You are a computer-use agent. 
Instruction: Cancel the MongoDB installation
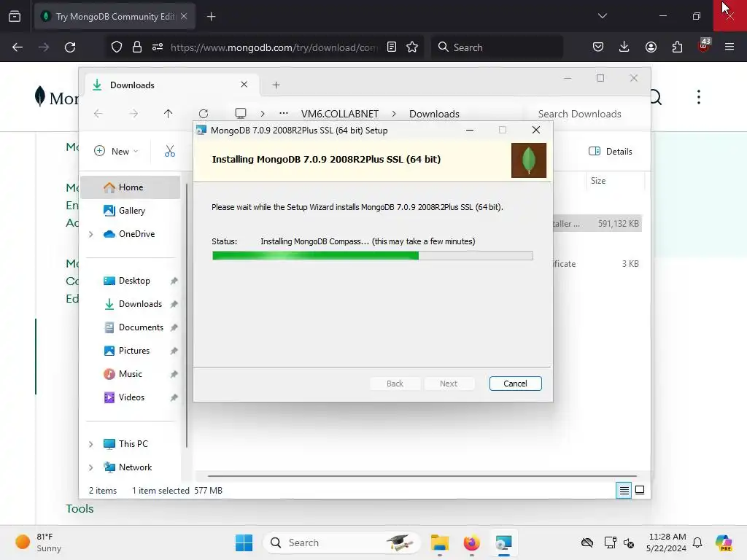click(515, 384)
